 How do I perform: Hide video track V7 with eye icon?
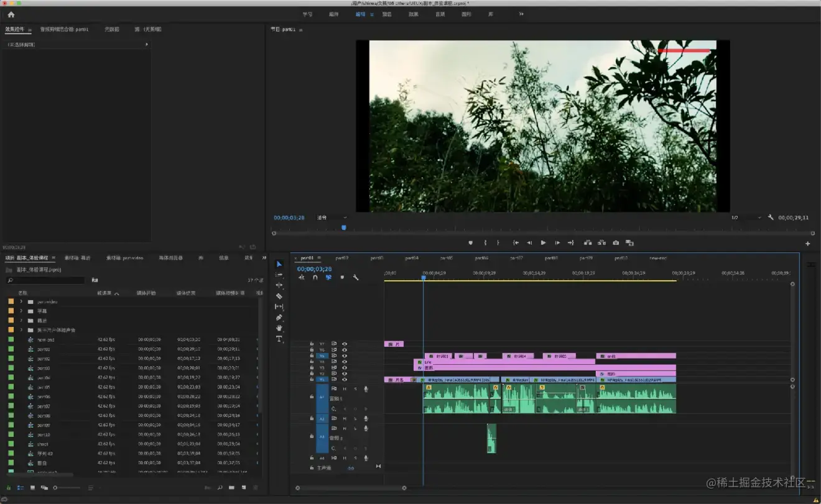tap(345, 344)
